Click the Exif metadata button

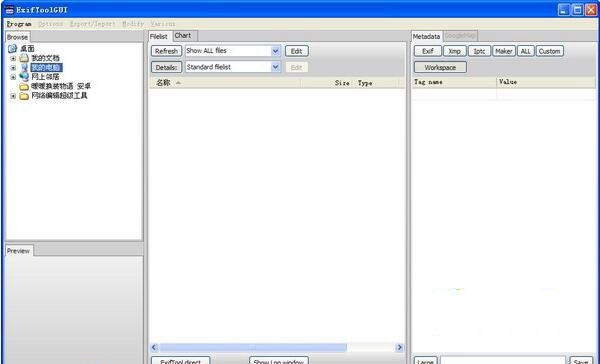click(x=428, y=51)
